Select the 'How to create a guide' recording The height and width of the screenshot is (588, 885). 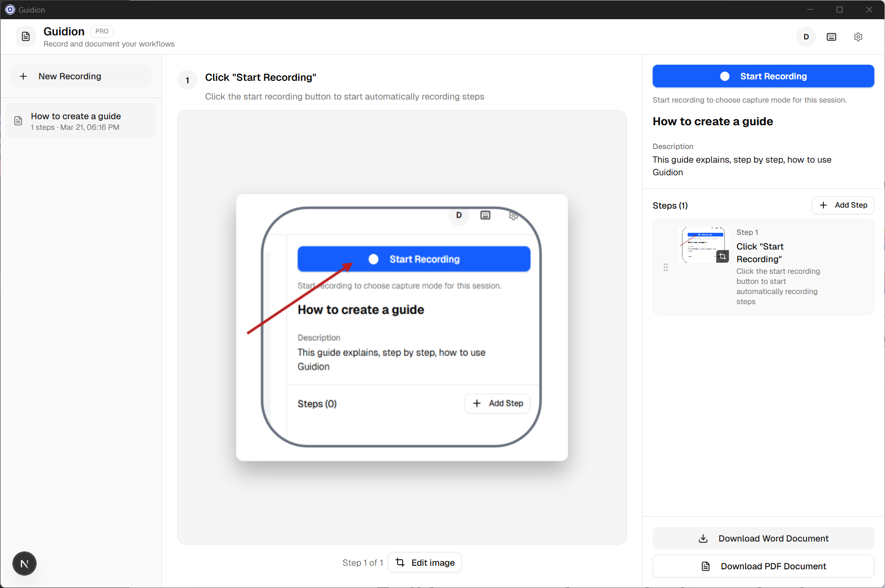click(81, 121)
